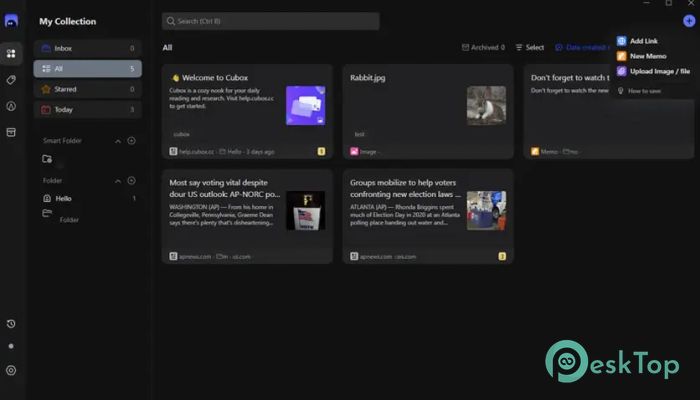Click the voting article flag thumbnail
Image resolution: width=700 pixels, height=400 pixels.
(x=306, y=210)
